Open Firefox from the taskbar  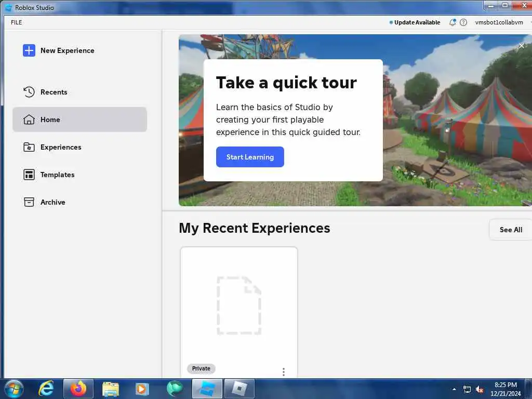coord(78,389)
